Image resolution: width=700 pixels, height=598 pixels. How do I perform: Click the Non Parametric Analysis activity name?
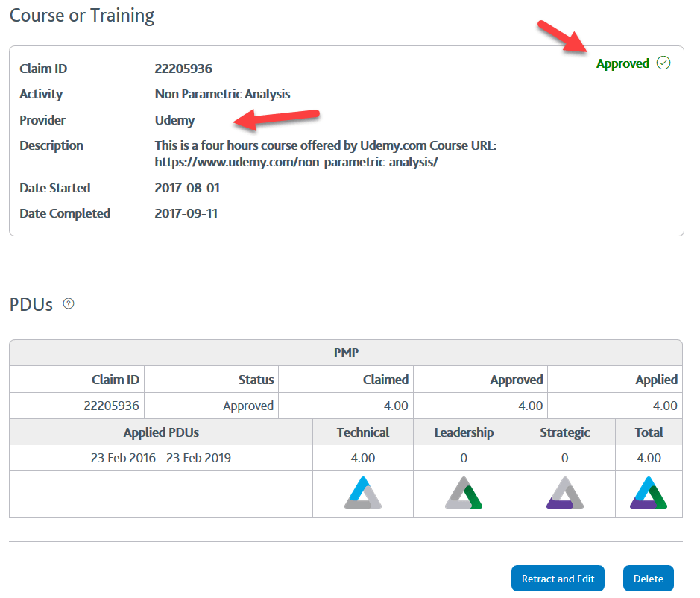click(222, 94)
